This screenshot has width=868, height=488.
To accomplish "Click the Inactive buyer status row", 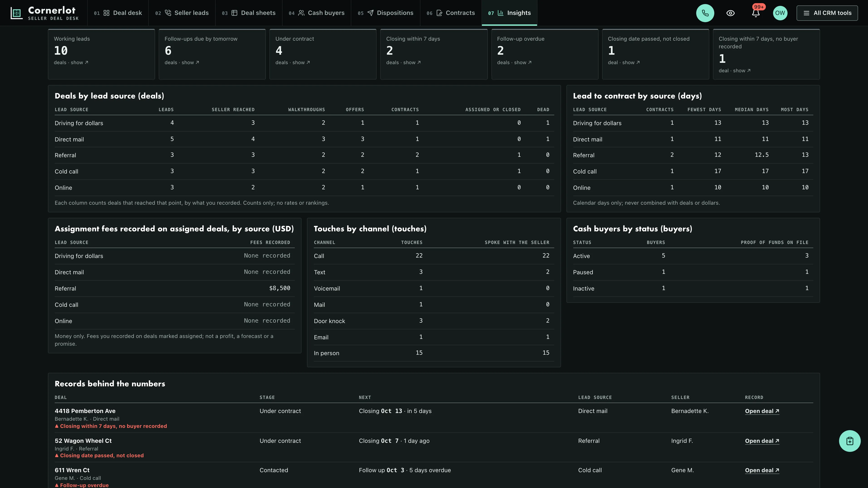I will click(x=693, y=289).
